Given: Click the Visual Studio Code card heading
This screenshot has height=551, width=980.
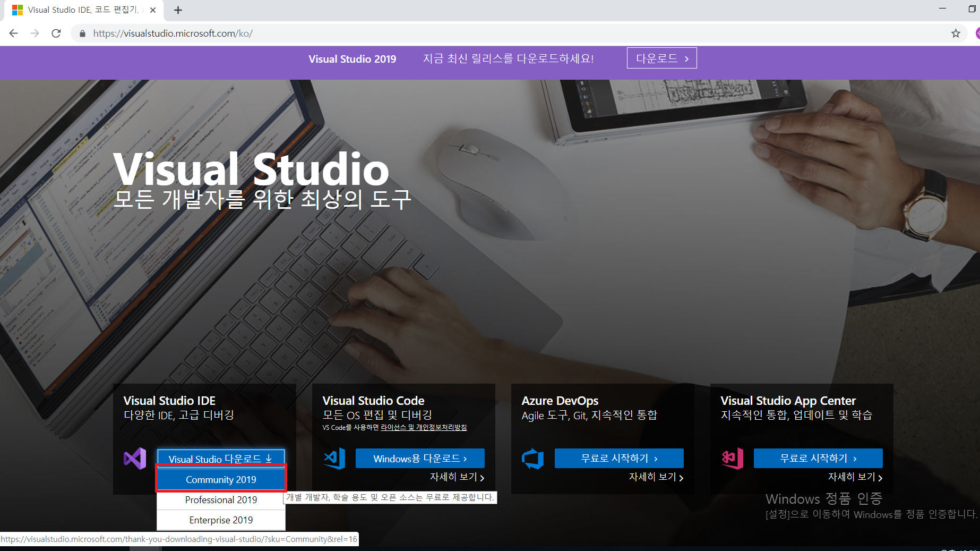Looking at the screenshot, I should 373,401.
